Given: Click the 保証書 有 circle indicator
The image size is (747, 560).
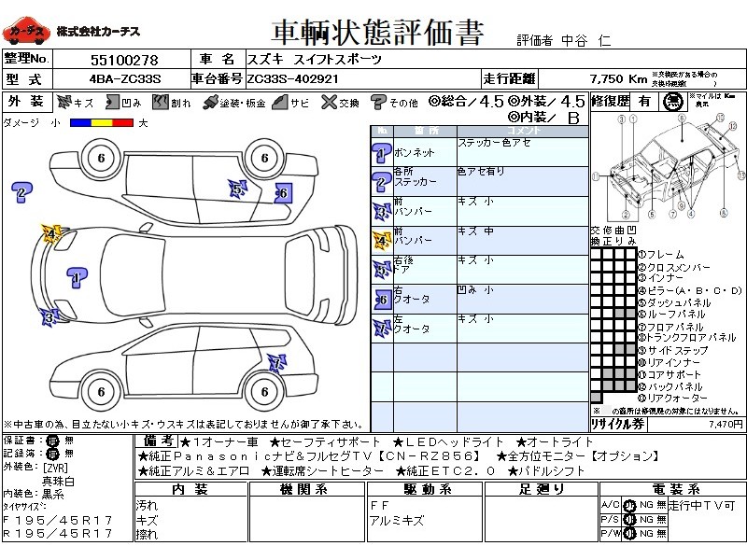Looking at the screenshot, I should tap(52, 440).
